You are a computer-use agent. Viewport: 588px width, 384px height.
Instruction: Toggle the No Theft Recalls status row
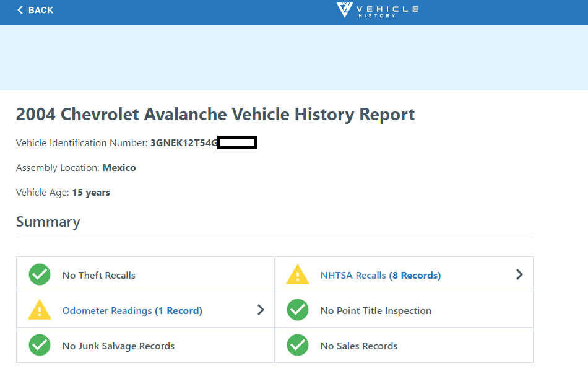coord(145,274)
